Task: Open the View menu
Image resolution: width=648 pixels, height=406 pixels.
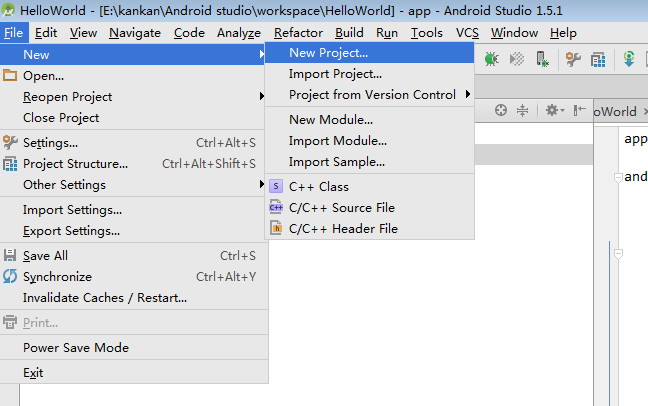Action: (x=83, y=33)
